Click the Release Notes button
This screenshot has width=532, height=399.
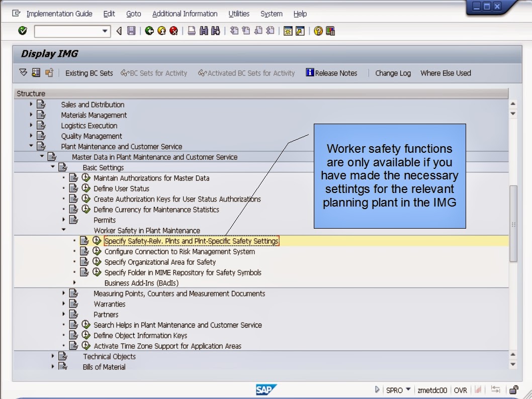click(332, 73)
